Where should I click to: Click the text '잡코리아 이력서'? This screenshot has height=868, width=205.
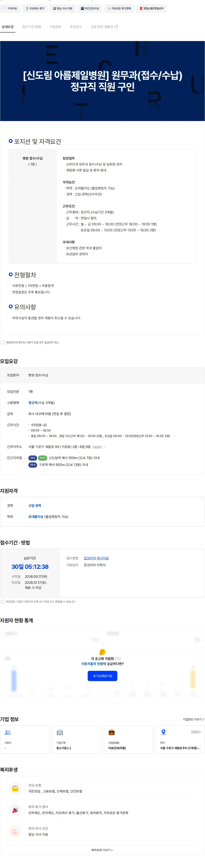click(x=95, y=565)
